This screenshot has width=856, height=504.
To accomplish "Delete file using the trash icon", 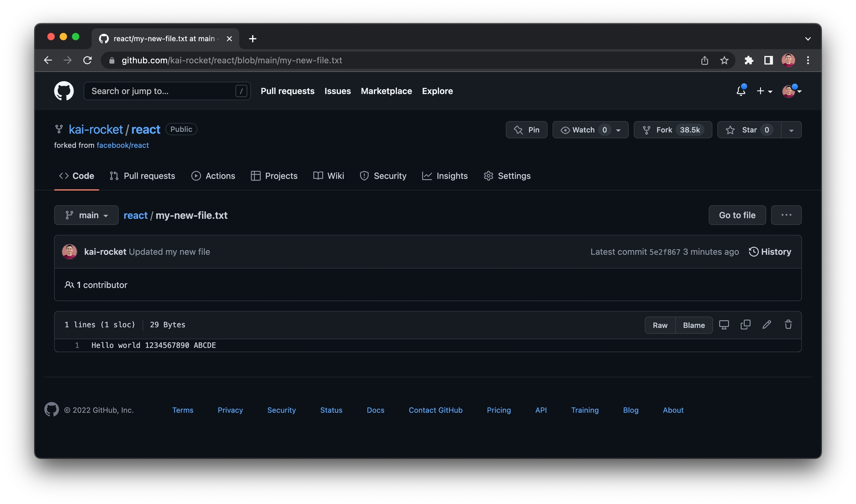I will click(788, 325).
